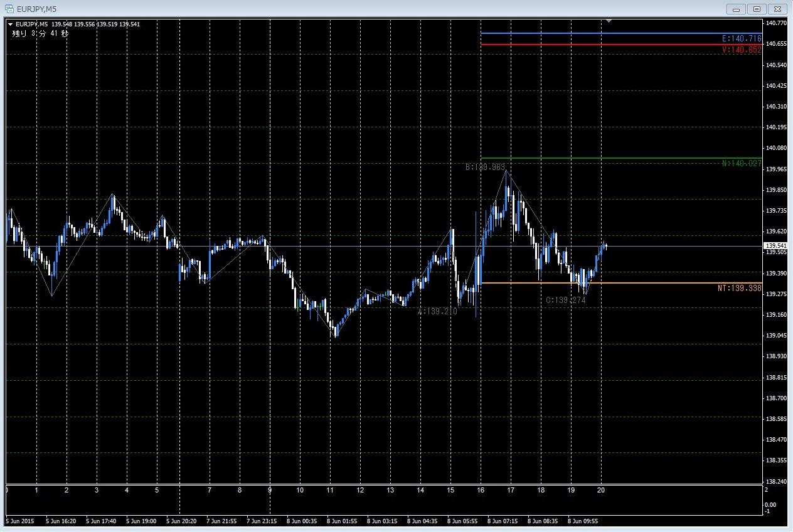Click the 5 Jun 16:20 time label
This screenshot has width=793, height=532.
(62, 521)
